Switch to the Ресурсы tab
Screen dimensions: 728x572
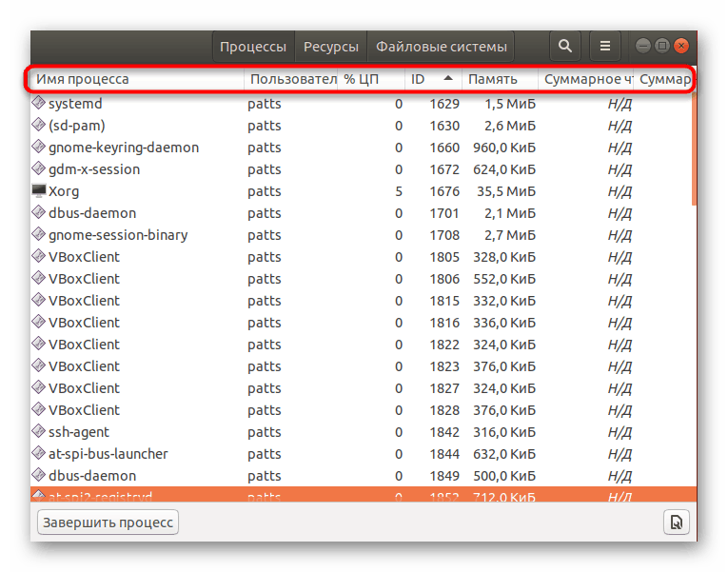coord(331,47)
